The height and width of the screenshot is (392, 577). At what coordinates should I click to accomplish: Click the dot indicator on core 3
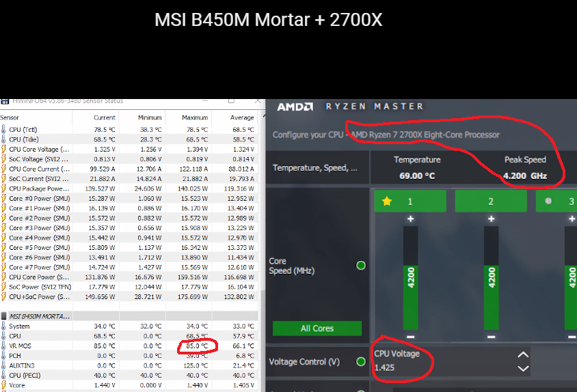548,201
